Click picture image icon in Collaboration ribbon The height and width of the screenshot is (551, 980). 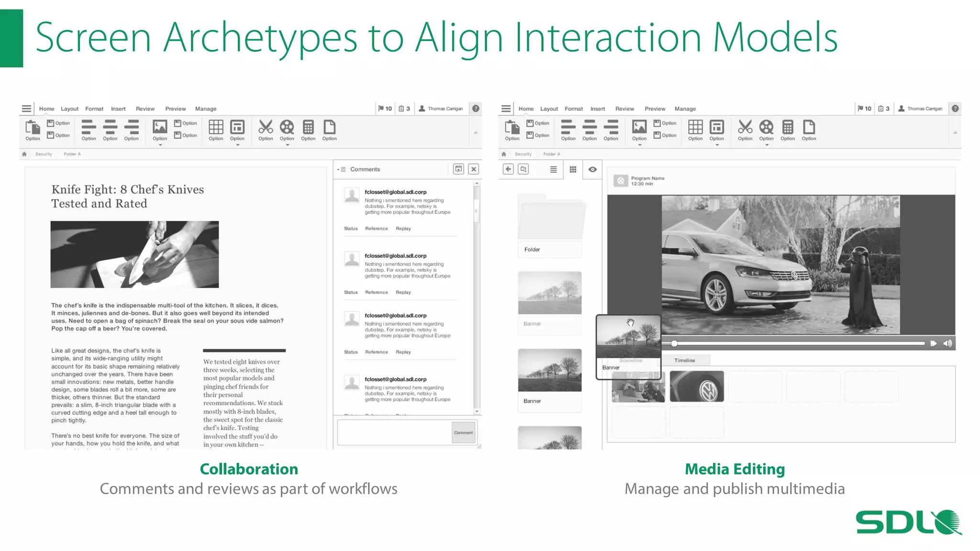click(x=160, y=127)
